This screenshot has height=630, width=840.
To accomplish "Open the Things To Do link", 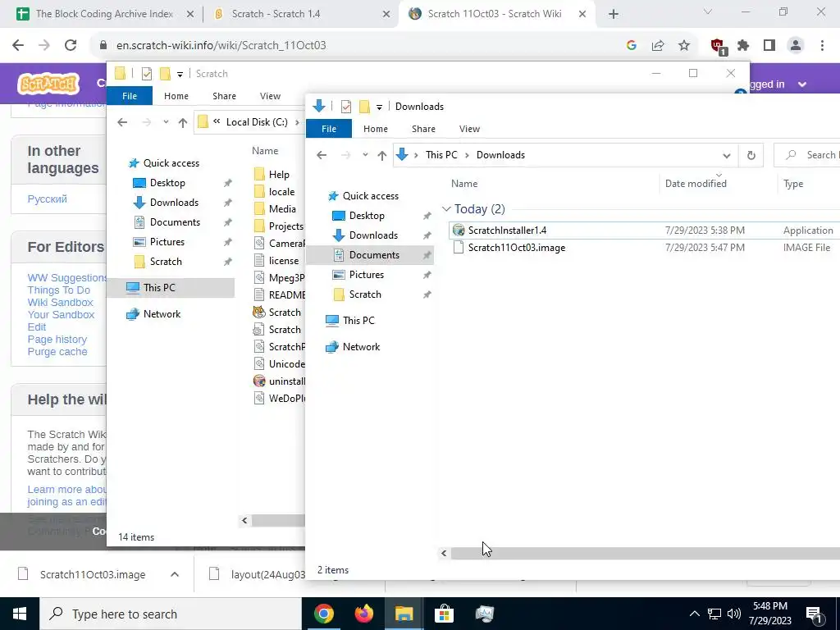I will click(x=58, y=290).
